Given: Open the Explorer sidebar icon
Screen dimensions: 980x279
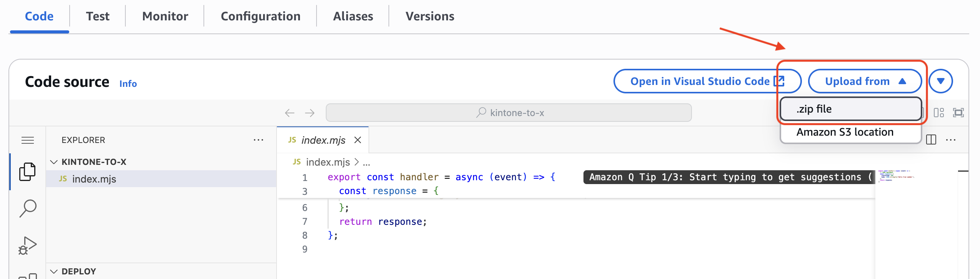Looking at the screenshot, I should 27,171.
